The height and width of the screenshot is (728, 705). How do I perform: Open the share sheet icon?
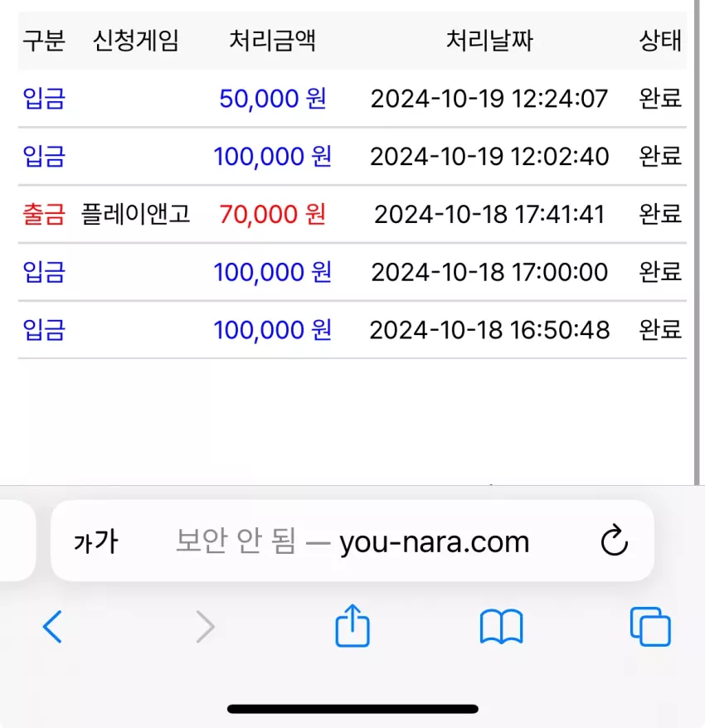point(352,625)
